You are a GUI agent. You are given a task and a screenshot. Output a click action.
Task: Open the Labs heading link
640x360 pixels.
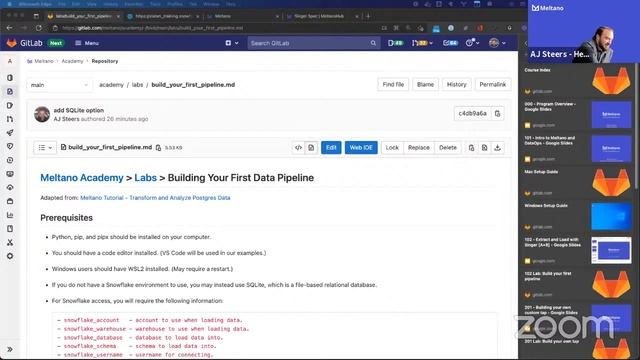click(x=145, y=178)
